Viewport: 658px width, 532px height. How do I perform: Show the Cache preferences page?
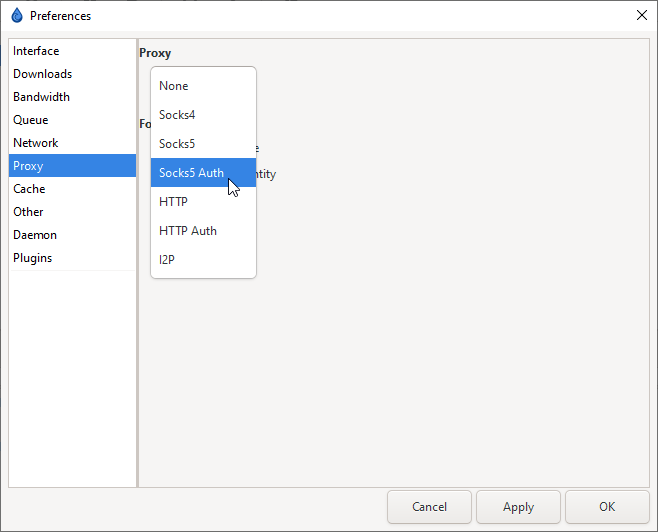pos(29,189)
